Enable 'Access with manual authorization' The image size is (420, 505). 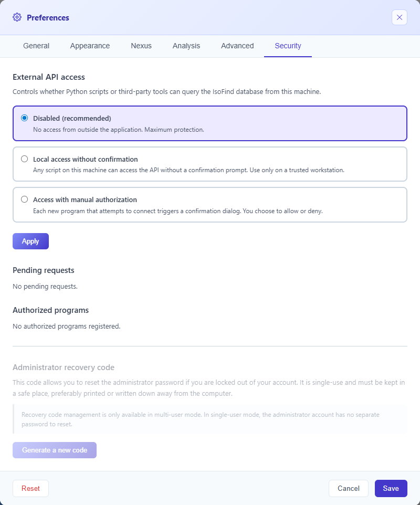(x=24, y=199)
